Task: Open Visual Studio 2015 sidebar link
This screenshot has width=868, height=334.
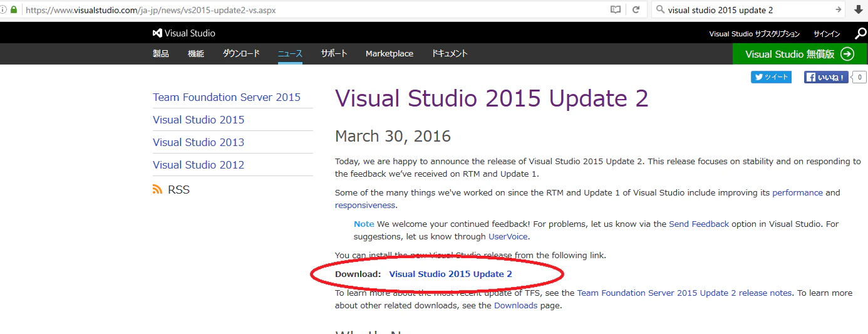Action: point(199,120)
